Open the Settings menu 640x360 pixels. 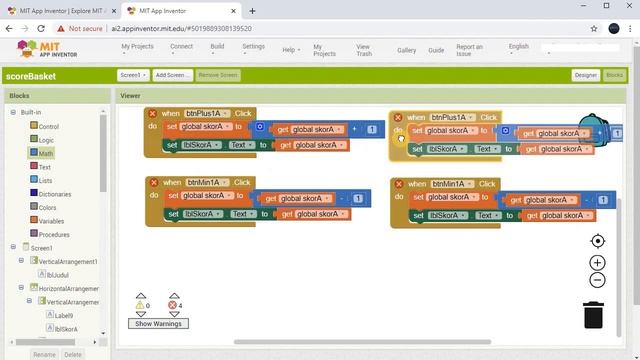coord(253,49)
